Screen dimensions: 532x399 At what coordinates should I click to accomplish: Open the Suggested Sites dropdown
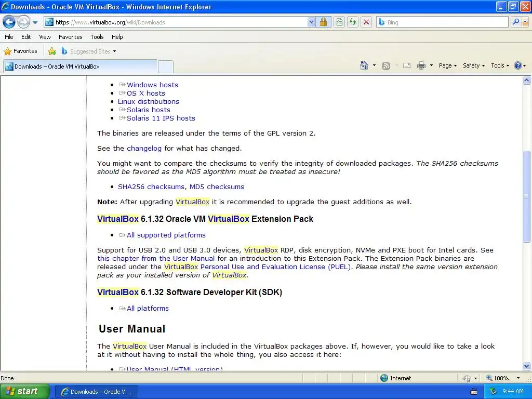click(89, 51)
